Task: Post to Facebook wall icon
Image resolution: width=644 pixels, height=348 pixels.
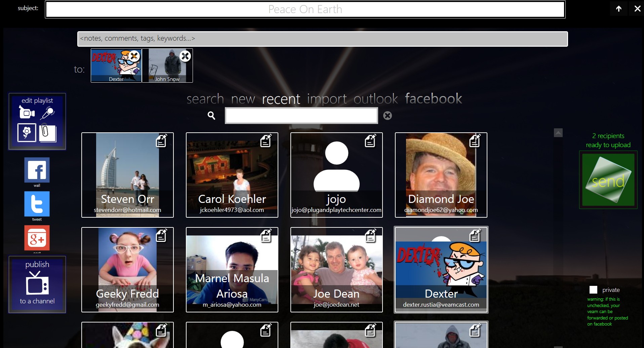Action: (x=37, y=170)
